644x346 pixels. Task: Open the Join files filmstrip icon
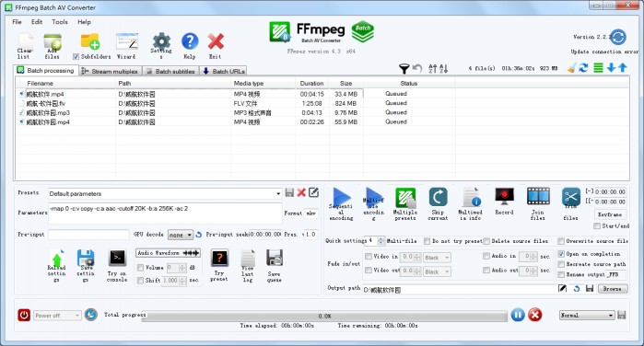click(538, 197)
